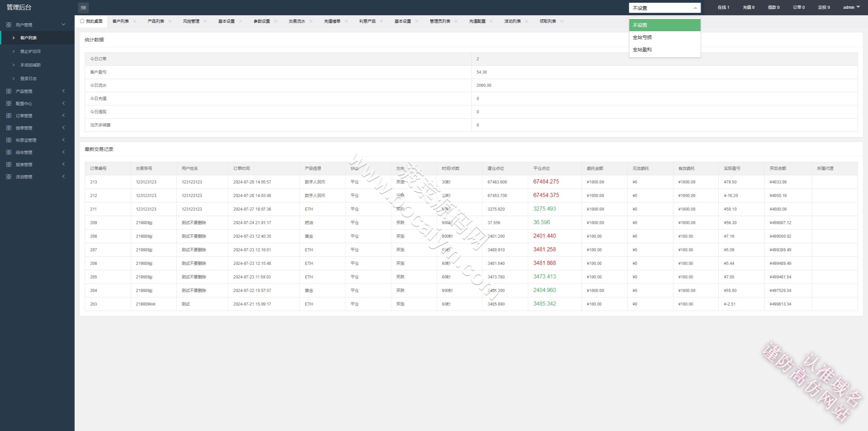Viewport: 868px width, 431px height.
Task: Close the 产品列表 tab
Action: (170, 21)
